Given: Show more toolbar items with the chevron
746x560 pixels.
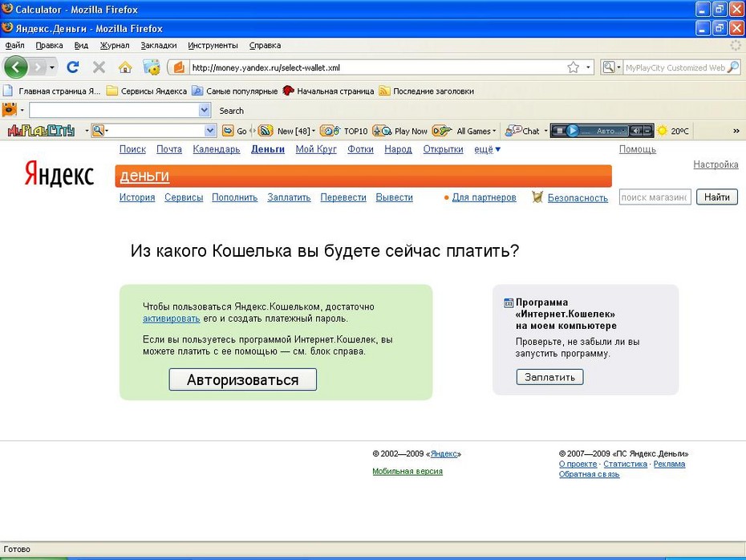Looking at the screenshot, I should tap(736, 131).
